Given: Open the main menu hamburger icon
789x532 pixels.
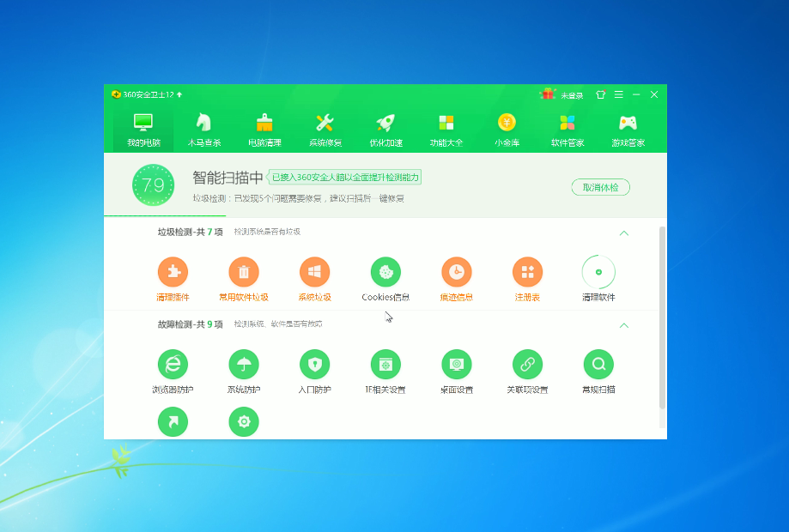Looking at the screenshot, I should pyautogui.click(x=619, y=94).
